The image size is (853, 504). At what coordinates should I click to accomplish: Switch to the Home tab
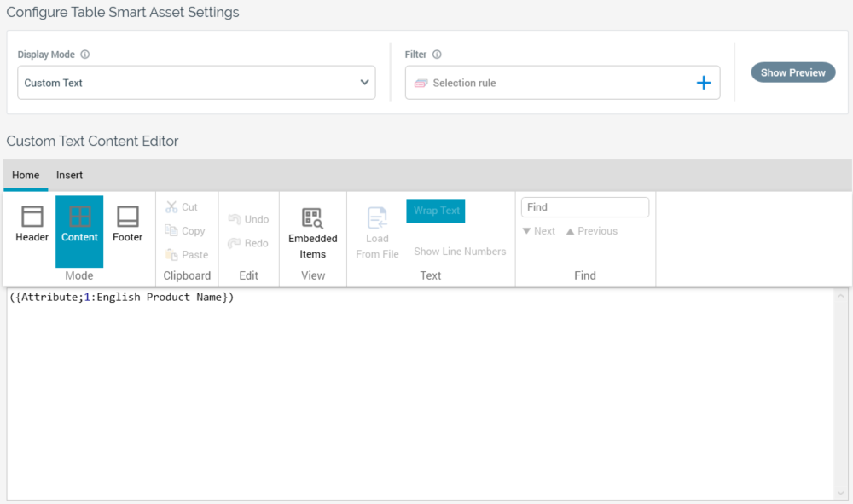(26, 175)
